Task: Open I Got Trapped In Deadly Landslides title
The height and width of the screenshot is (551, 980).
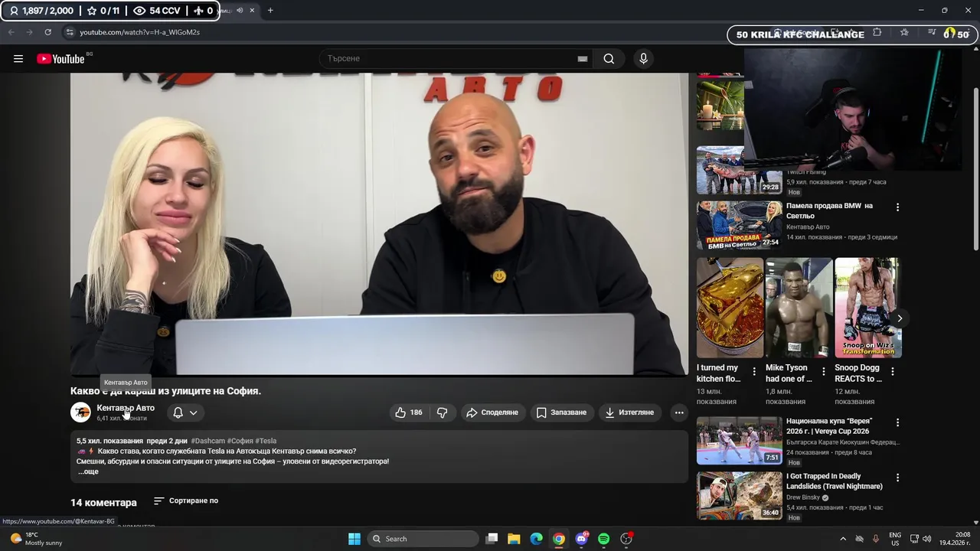Action: [835, 481]
